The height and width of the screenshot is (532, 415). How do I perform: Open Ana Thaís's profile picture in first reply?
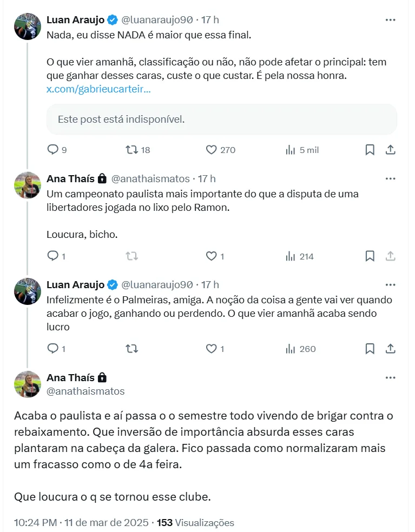28,185
